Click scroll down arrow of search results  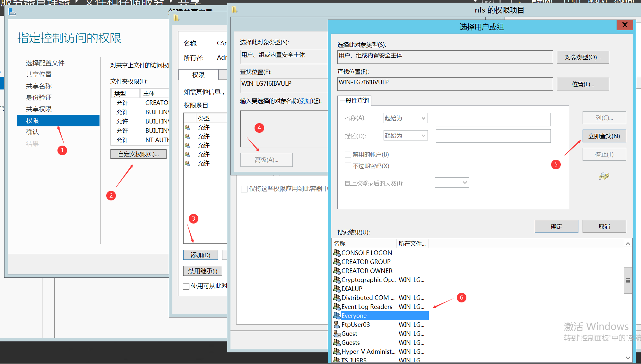pyautogui.click(x=628, y=357)
